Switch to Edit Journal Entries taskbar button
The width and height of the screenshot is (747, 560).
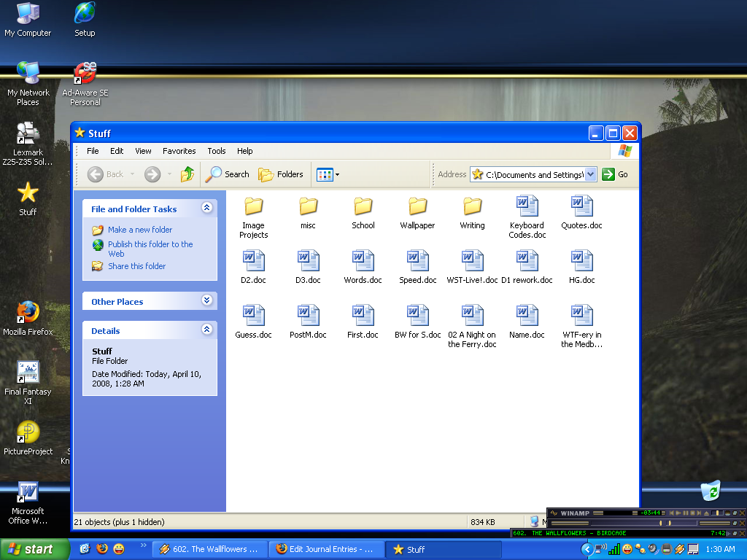coord(326,549)
